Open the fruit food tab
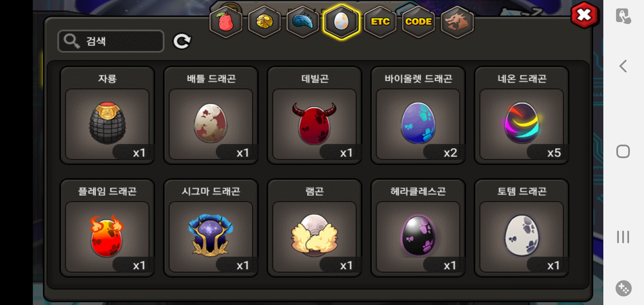 pyautogui.click(x=226, y=22)
